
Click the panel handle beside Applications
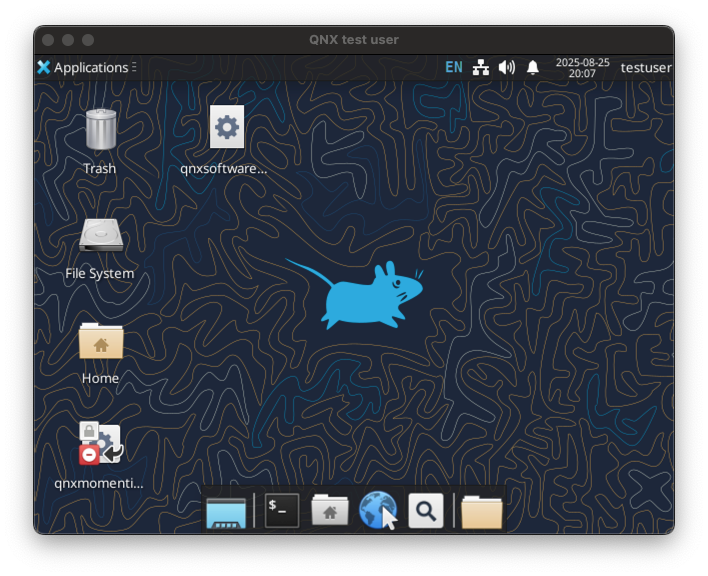(134, 67)
